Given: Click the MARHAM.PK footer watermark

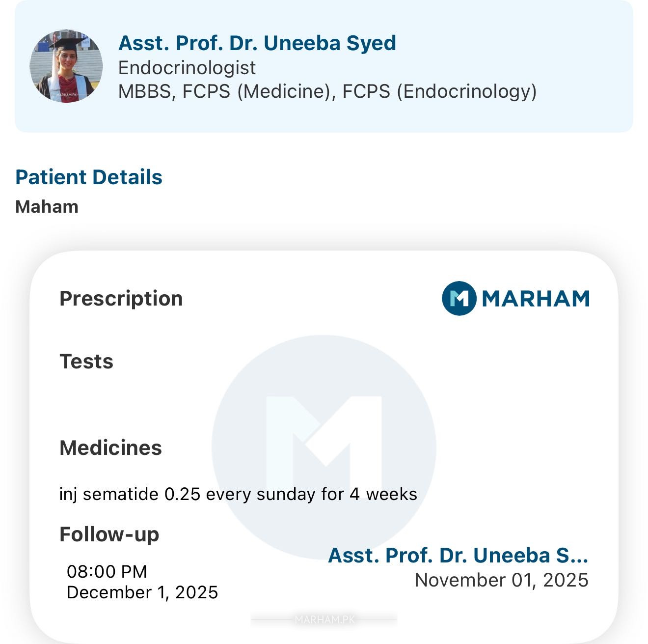Looking at the screenshot, I should tap(324, 620).
